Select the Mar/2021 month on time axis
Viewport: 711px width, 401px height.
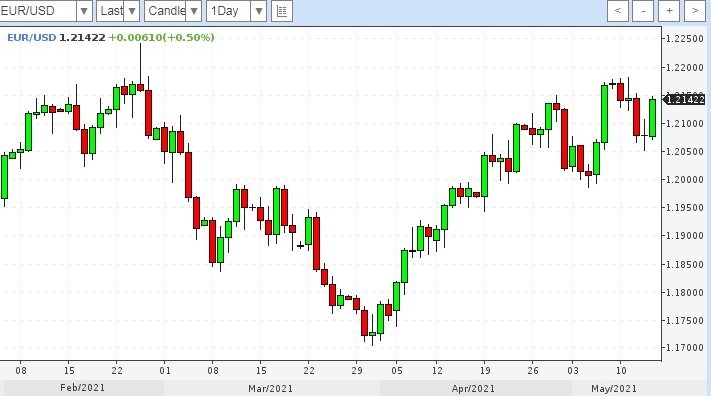tap(271, 389)
